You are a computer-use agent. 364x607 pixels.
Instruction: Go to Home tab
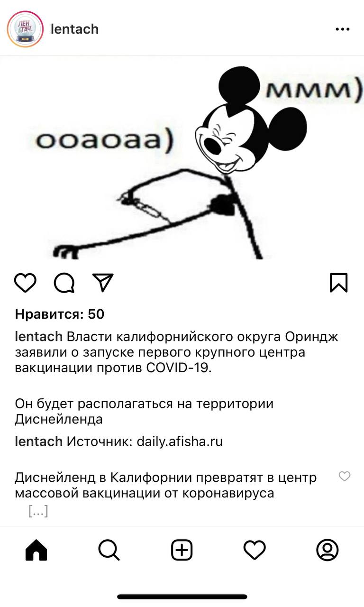point(36,550)
